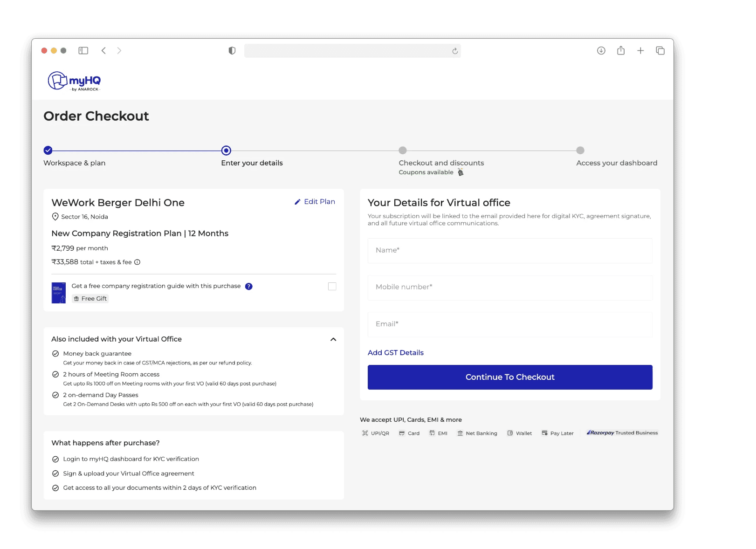756x549 pixels.
Task: Click the ₹2,799 per month price
Action: (80, 248)
